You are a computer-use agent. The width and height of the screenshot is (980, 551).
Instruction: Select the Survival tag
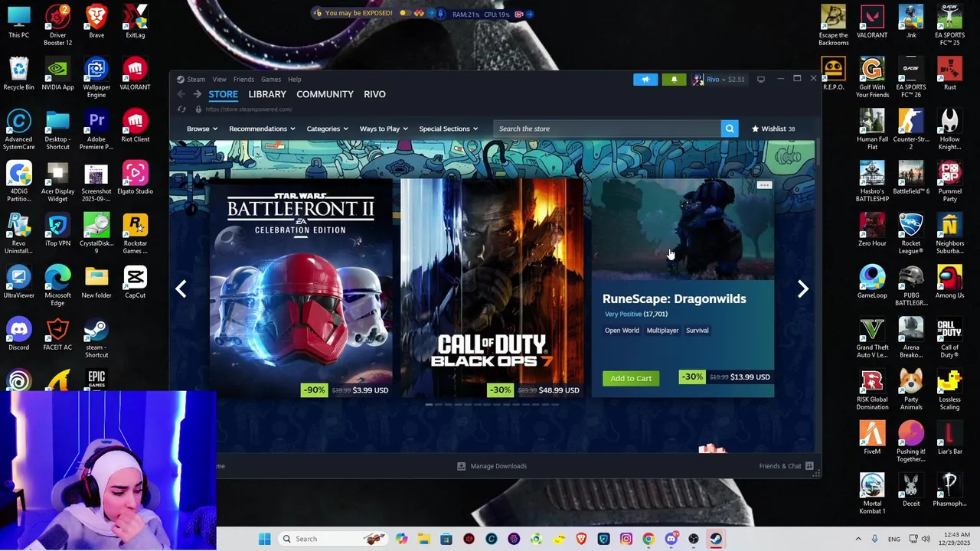697,331
